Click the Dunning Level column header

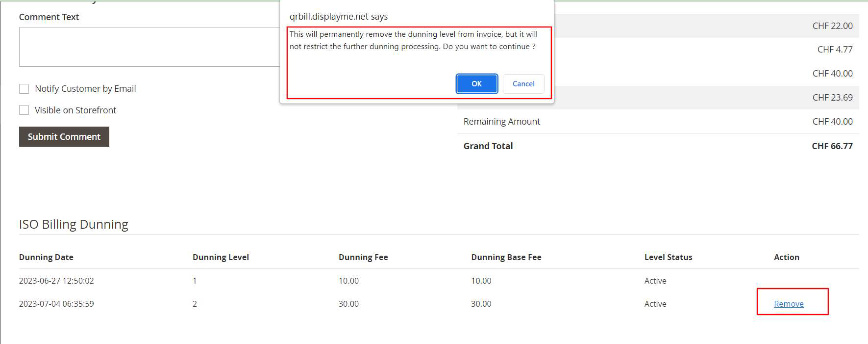221,257
